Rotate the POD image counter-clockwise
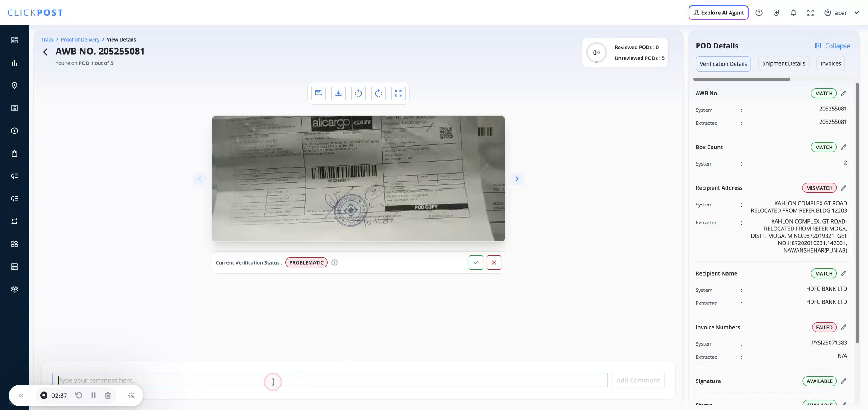868x410 pixels. [358, 93]
